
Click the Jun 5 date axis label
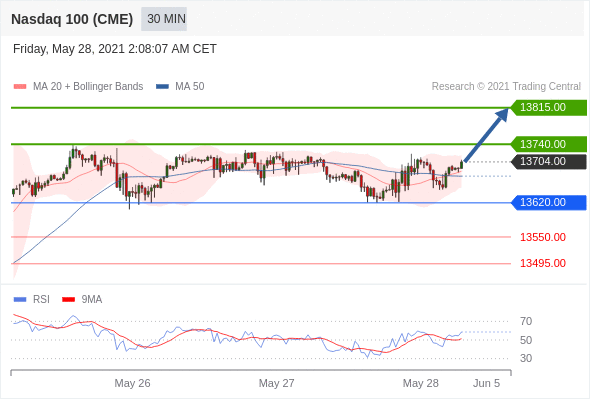point(487,383)
